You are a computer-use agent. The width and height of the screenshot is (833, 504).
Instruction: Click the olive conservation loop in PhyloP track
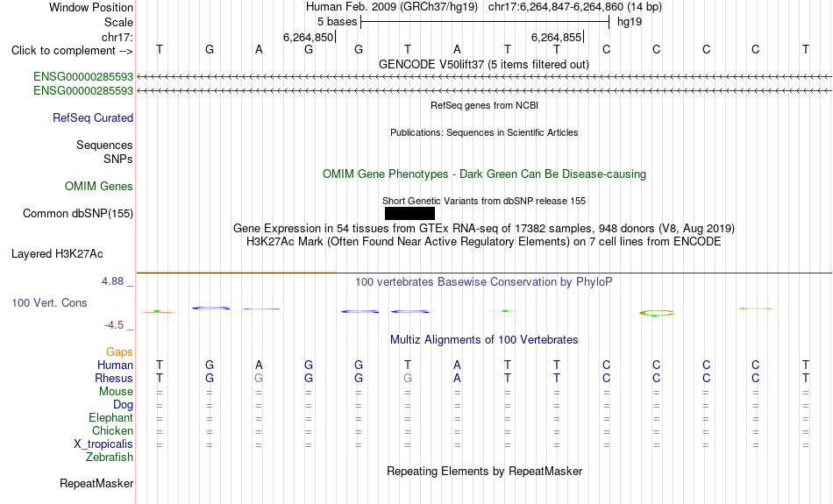[x=657, y=313]
